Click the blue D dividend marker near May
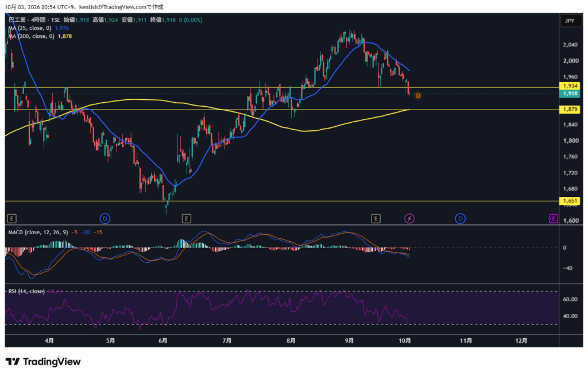588x376 pixels. [x=105, y=219]
